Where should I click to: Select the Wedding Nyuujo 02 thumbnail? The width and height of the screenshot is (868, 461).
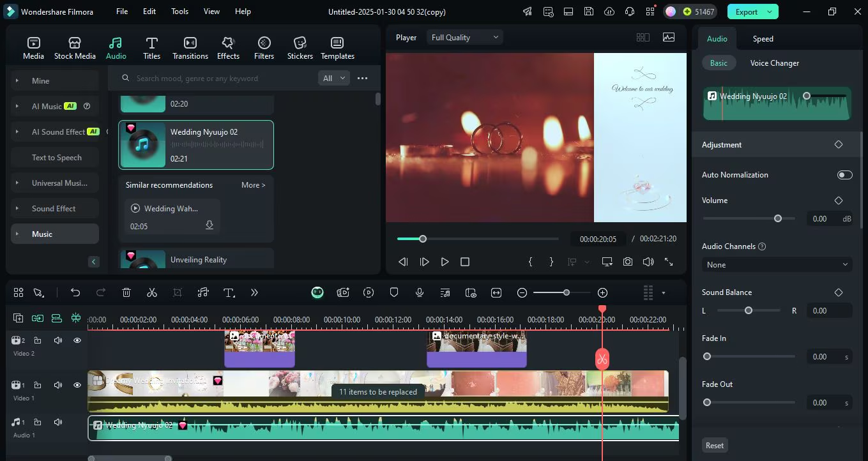point(143,145)
